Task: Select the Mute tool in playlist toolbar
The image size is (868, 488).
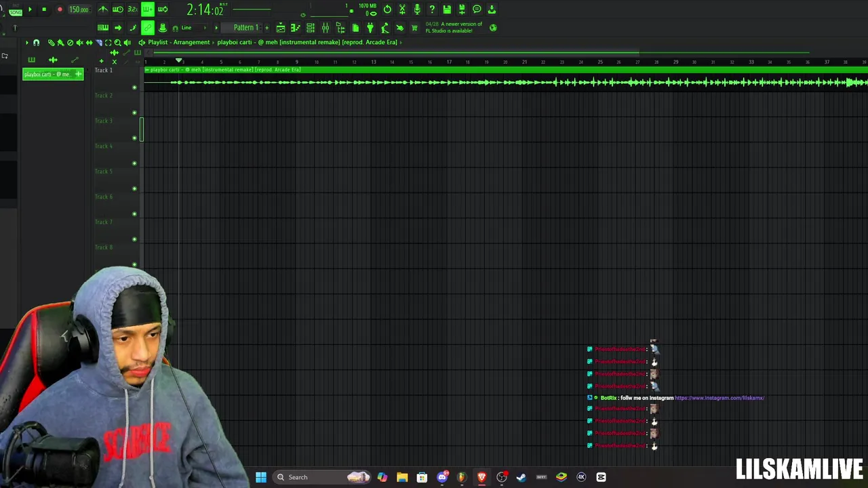Action: tap(79, 43)
